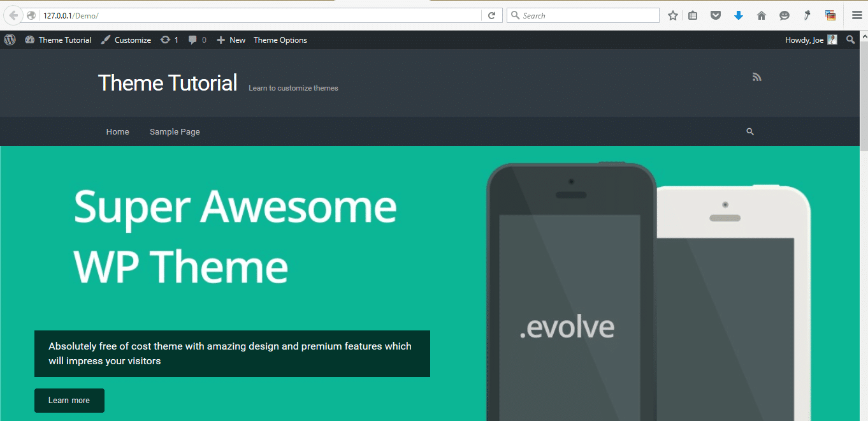Open the Downloads arrow panel

[x=739, y=15]
